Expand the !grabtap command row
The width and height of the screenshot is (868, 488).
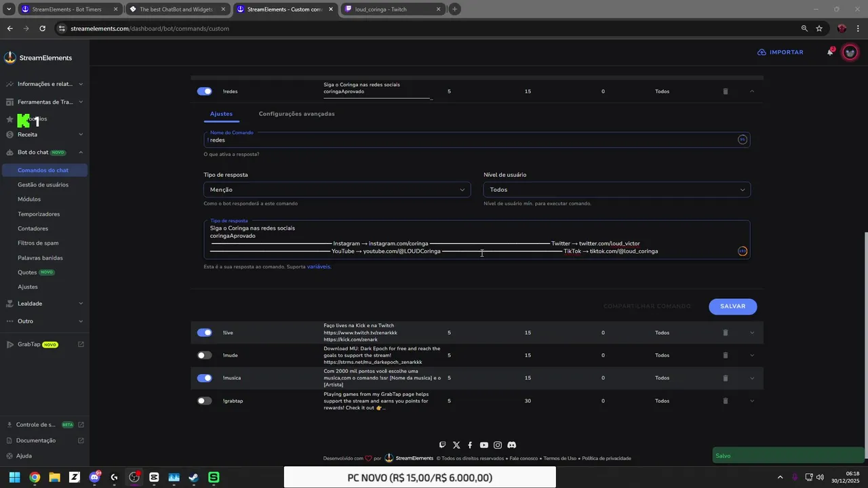coord(752,401)
